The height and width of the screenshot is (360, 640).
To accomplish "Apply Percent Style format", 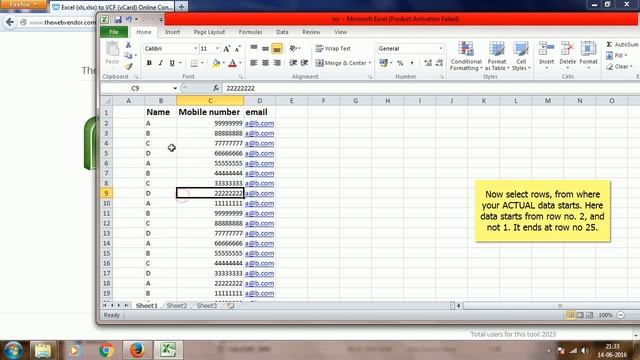I will click(x=400, y=63).
